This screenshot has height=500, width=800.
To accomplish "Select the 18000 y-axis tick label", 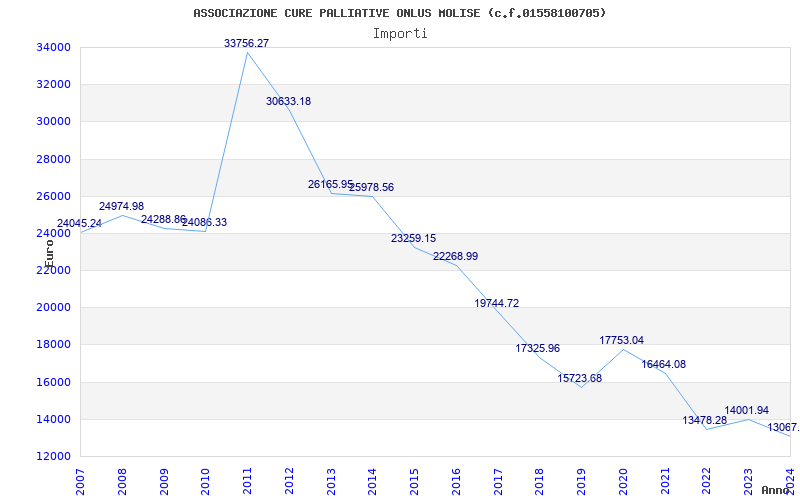I will [x=53, y=345].
